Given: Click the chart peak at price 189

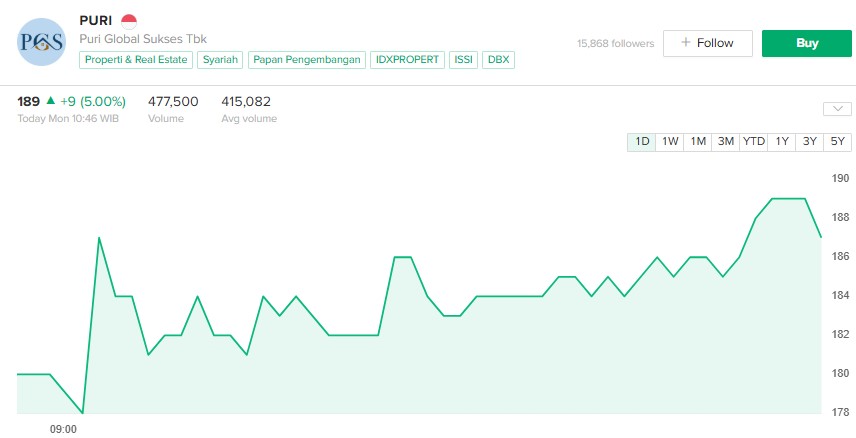Looking at the screenshot, I should click(788, 199).
